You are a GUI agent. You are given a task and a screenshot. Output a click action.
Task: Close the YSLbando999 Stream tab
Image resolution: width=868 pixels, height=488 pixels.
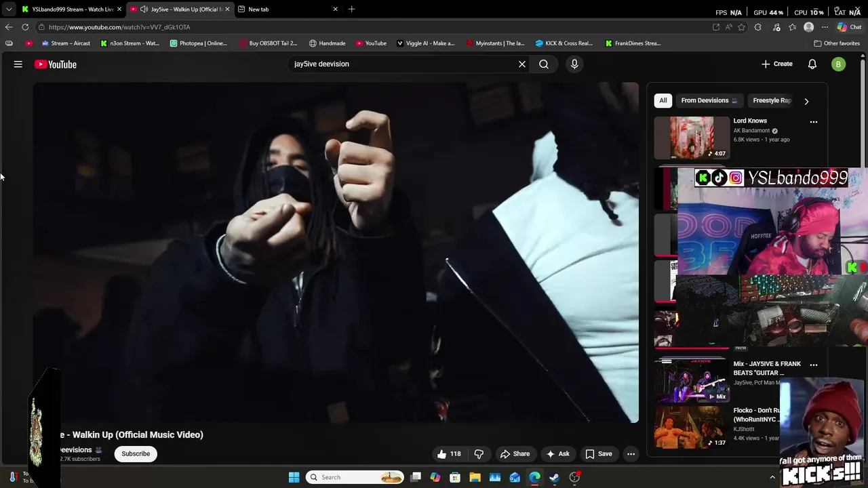point(119,9)
